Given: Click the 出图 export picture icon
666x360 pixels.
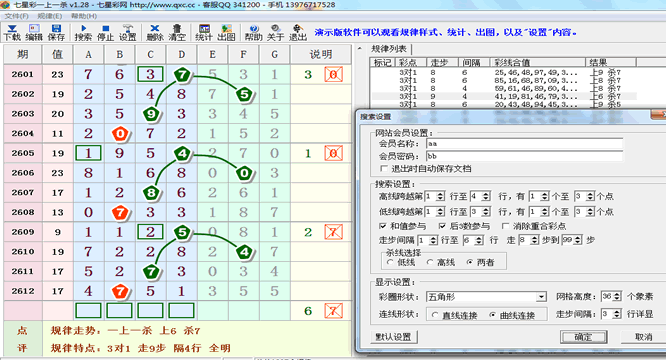Looking at the screenshot, I should coord(226,32).
